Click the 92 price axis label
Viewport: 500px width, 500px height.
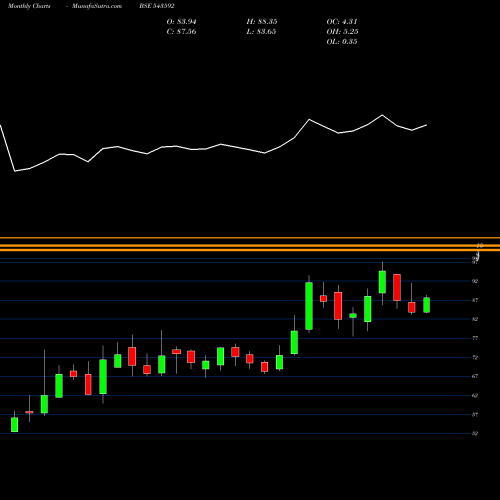pos(475,281)
